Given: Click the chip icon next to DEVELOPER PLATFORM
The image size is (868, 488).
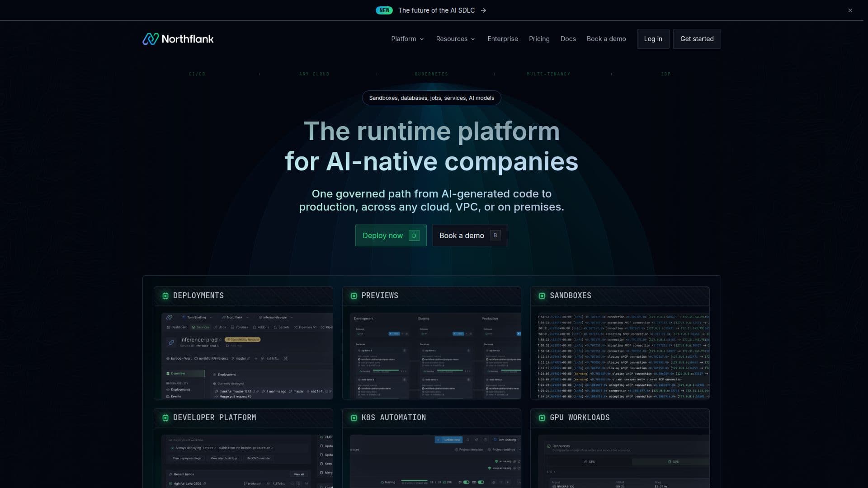Looking at the screenshot, I should click(x=165, y=418).
